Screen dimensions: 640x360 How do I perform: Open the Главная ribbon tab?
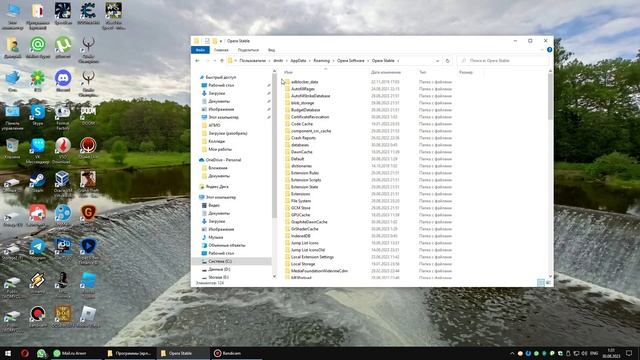(221, 50)
